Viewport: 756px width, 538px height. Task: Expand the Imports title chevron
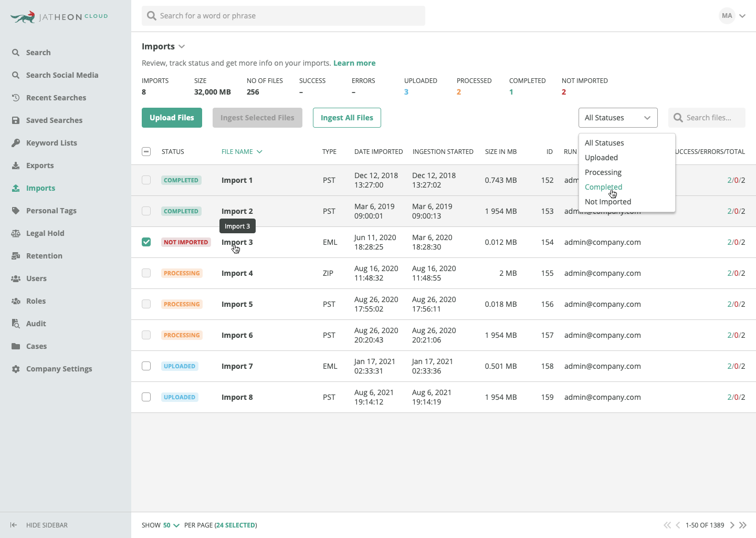pyautogui.click(x=182, y=46)
